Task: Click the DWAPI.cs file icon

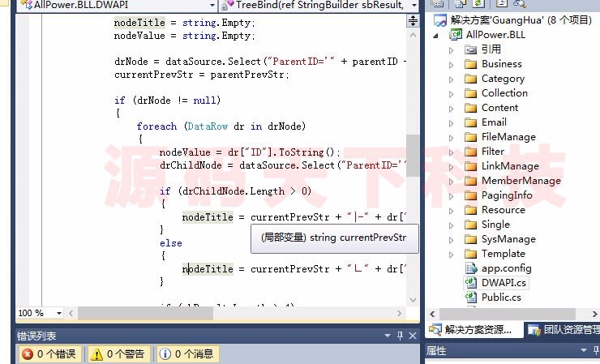Action: coord(470,283)
